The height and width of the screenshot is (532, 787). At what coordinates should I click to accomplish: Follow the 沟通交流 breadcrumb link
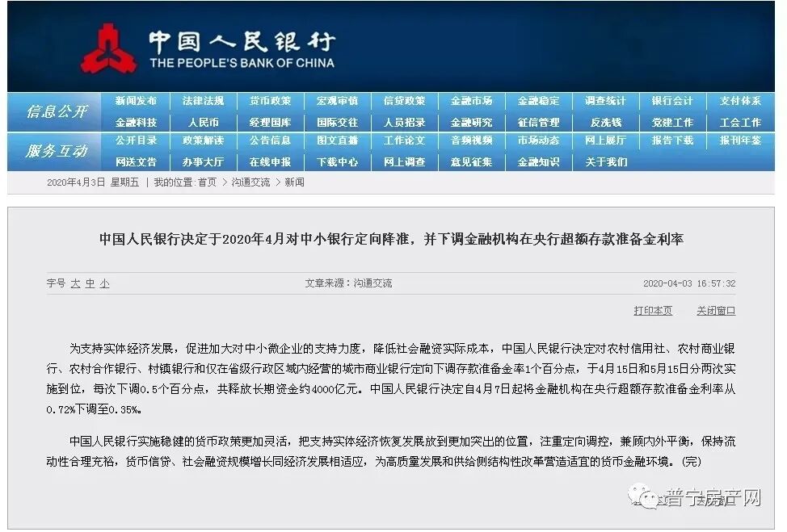click(x=250, y=182)
